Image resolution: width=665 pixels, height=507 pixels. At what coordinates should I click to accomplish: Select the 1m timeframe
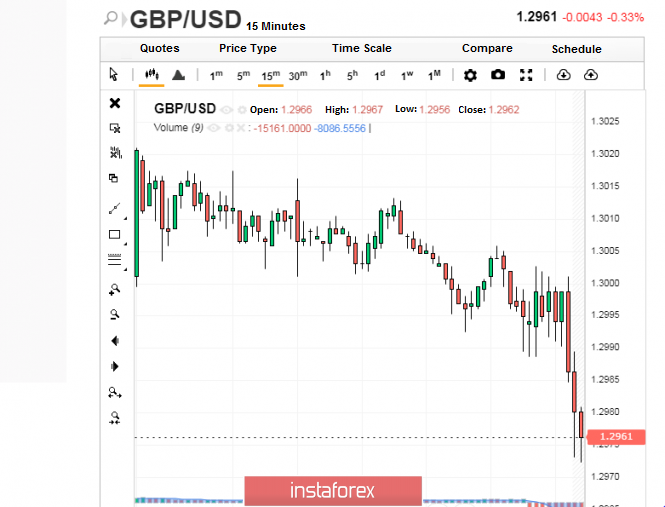(x=216, y=76)
